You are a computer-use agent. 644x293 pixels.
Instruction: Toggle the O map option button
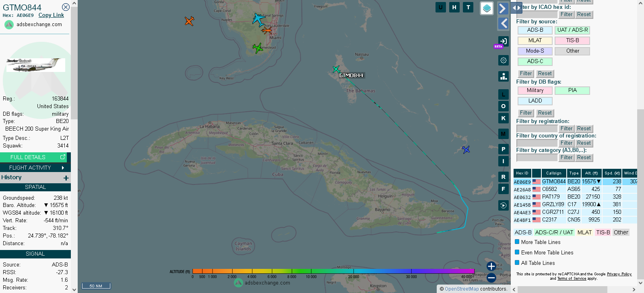503,106
